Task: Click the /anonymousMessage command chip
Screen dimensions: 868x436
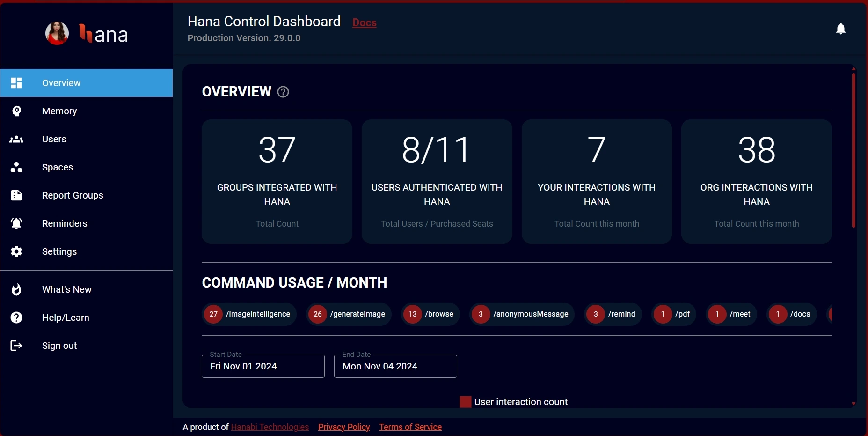Action: click(x=522, y=314)
